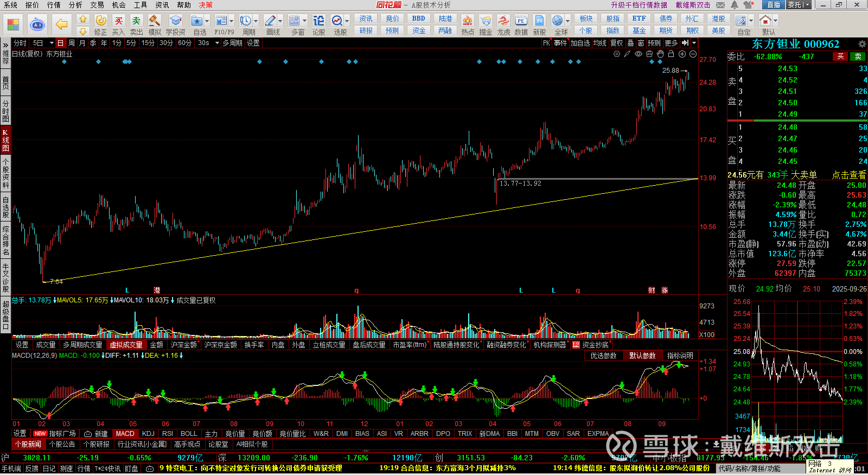Click the yellow back arrow icon

pos(62,24)
